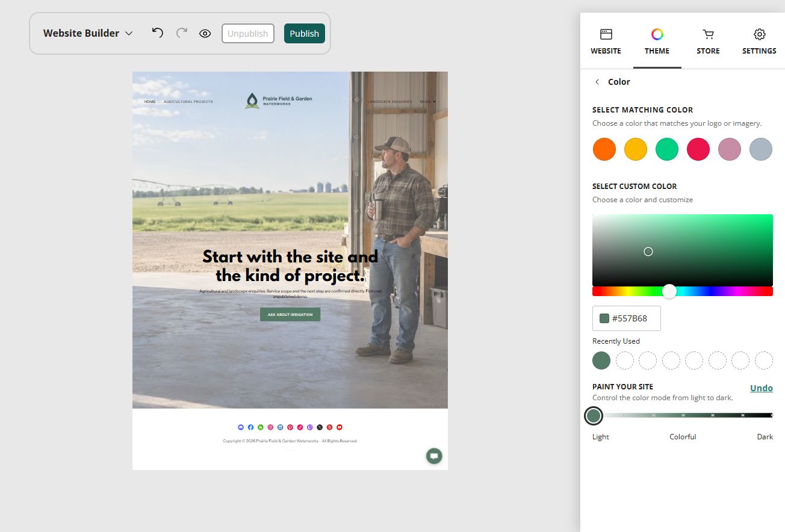
Task: Click the Publish button
Action: 305,34
